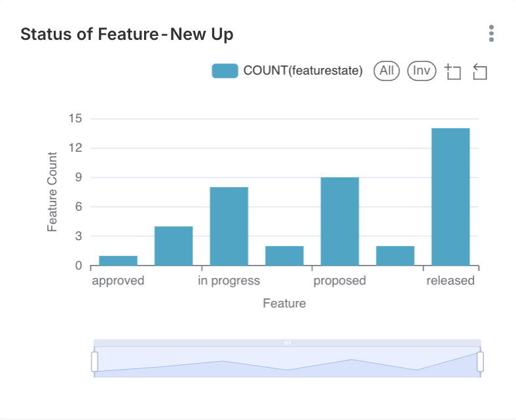Click the right handle of the zoom slider

pyautogui.click(x=480, y=362)
